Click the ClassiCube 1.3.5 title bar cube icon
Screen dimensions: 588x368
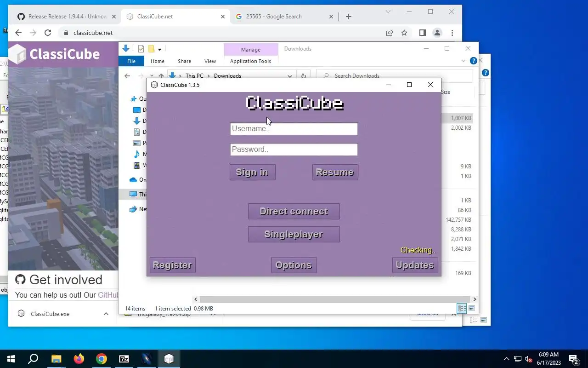point(154,85)
